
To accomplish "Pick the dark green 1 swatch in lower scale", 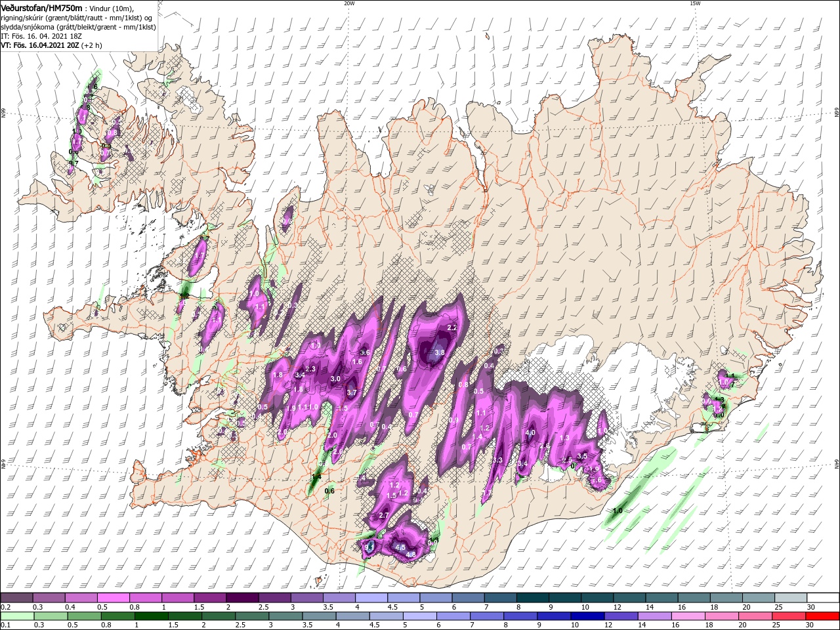I will click(x=151, y=616).
